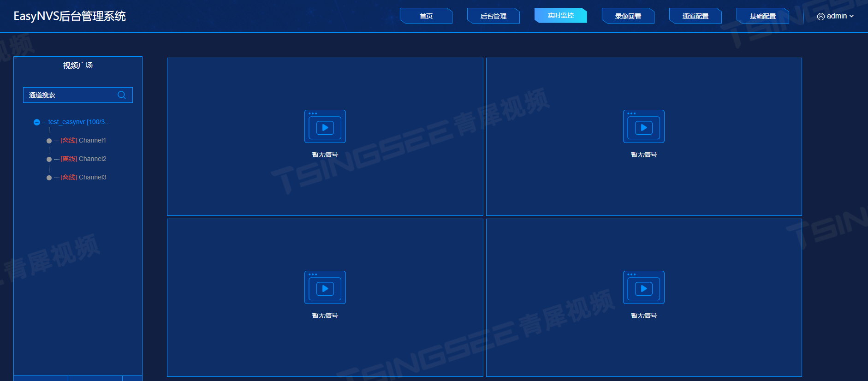Click the admin user avatar icon
Viewport: 868px width, 381px height.
(x=821, y=17)
